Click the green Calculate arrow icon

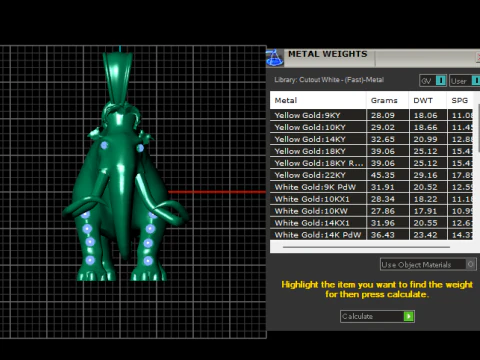pyautogui.click(x=409, y=316)
